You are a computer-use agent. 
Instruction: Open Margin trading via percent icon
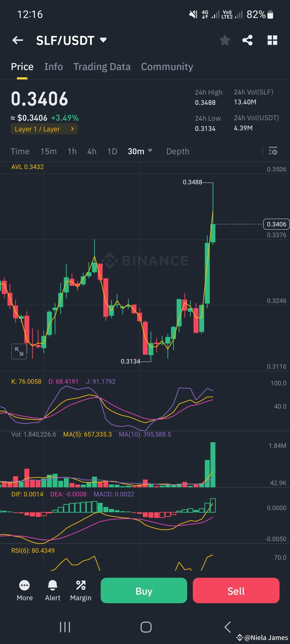pos(81,591)
